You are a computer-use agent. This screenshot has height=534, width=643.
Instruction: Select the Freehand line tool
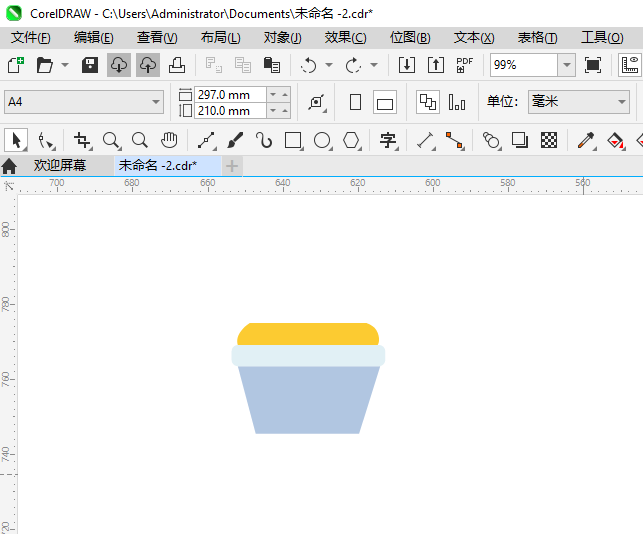207,141
